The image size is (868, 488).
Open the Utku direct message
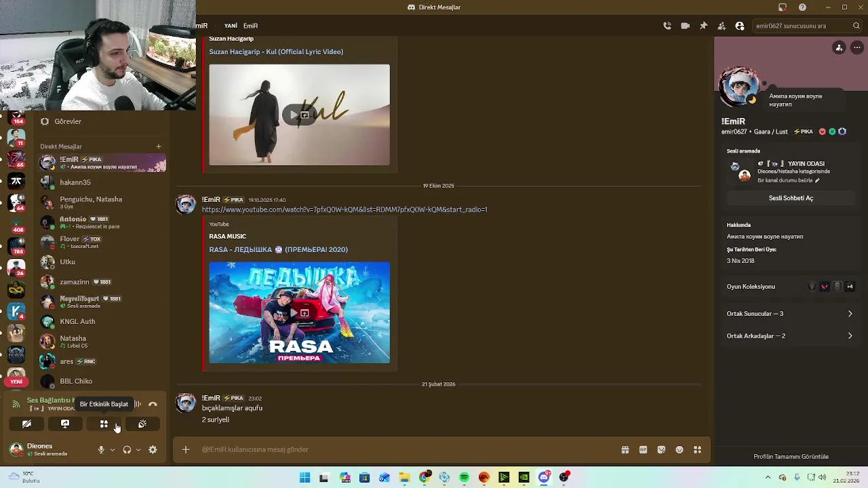coord(102,262)
